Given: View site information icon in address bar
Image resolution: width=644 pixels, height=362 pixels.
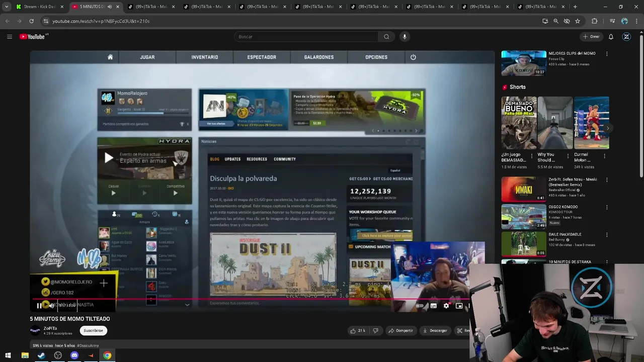Looking at the screenshot, I should tap(45, 21).
